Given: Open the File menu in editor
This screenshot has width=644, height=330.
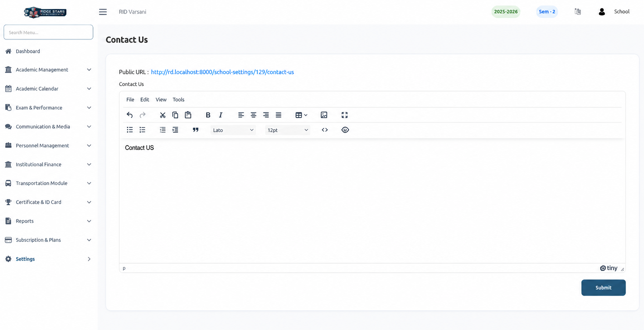Looking at the screenshot, I should pyautogui.click(x=130, y=100).
